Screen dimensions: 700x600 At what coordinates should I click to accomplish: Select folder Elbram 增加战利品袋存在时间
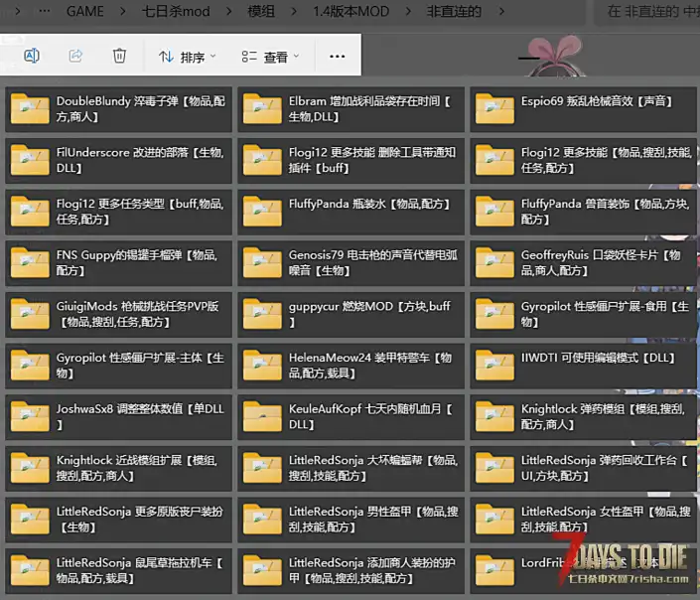coord(350,109)
